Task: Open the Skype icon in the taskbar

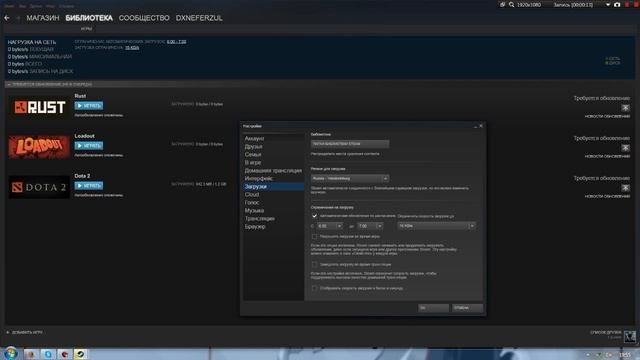Action: 48,354
